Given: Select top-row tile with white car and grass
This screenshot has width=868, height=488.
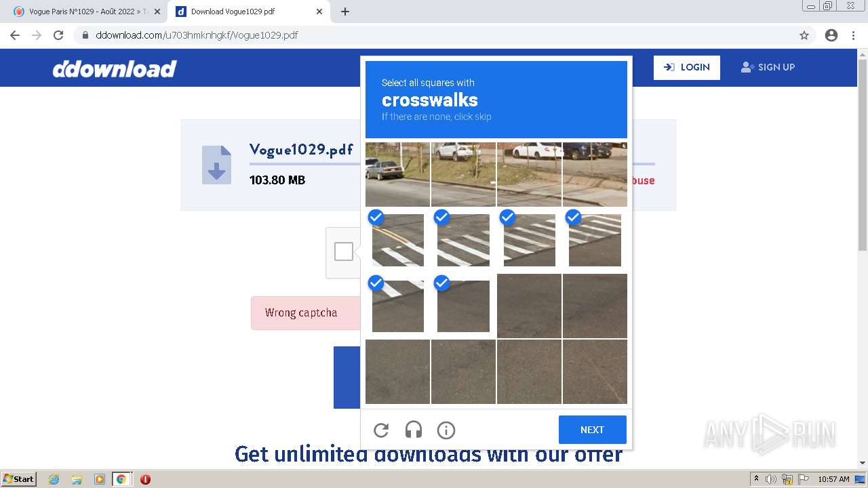Looking at the screenshot, I should point(463,174).
